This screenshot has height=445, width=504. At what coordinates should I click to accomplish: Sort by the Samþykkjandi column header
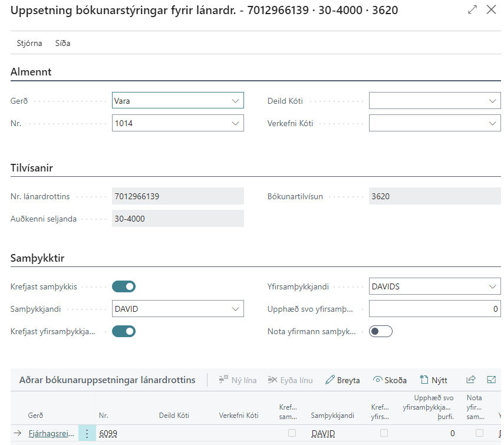coord(332,416)
